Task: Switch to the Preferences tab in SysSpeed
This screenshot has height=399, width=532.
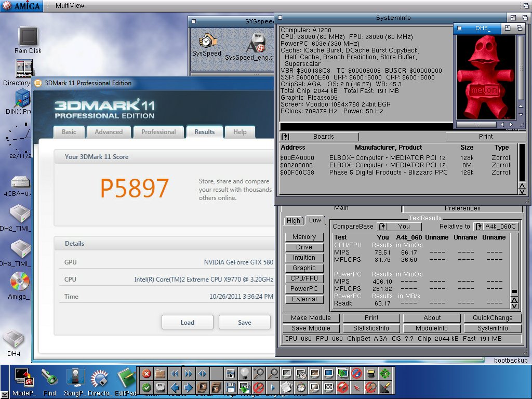Action: [462, 208]
